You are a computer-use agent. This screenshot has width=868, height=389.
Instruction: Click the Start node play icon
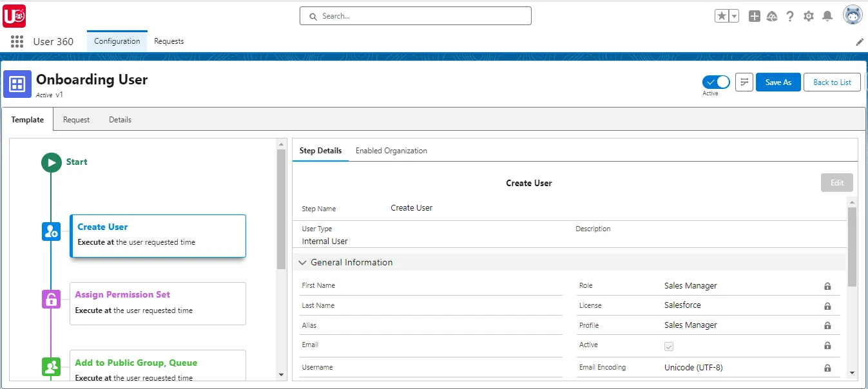tap(52, 162)
